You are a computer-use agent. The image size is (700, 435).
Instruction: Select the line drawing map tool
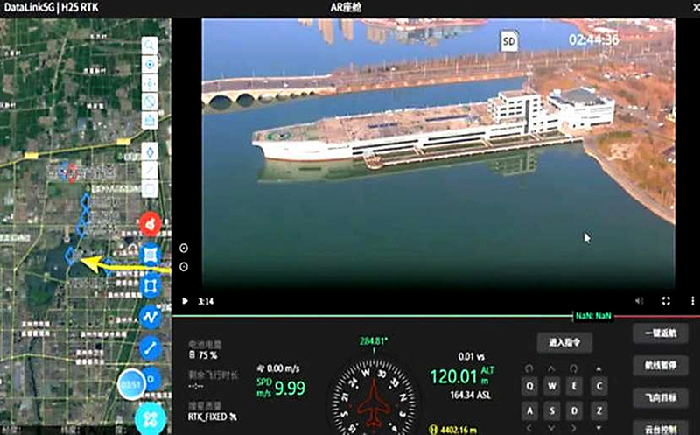(150, 170)
